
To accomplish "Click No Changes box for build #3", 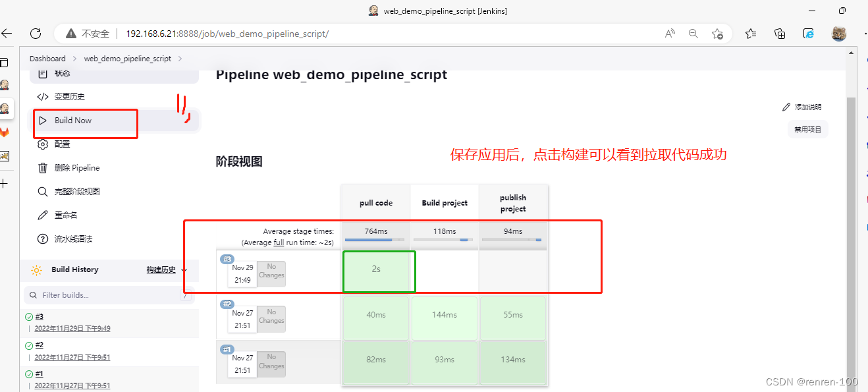I will (x=271, y=275).
